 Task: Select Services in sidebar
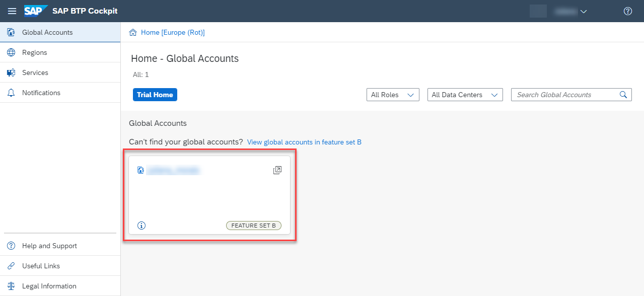point(60,72)
